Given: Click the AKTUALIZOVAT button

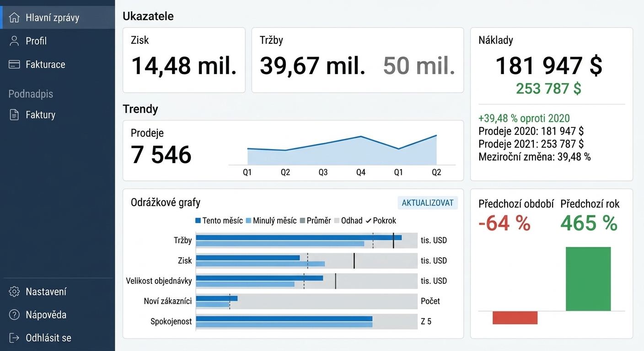Looking at the screenshot, I should (428, 203).
